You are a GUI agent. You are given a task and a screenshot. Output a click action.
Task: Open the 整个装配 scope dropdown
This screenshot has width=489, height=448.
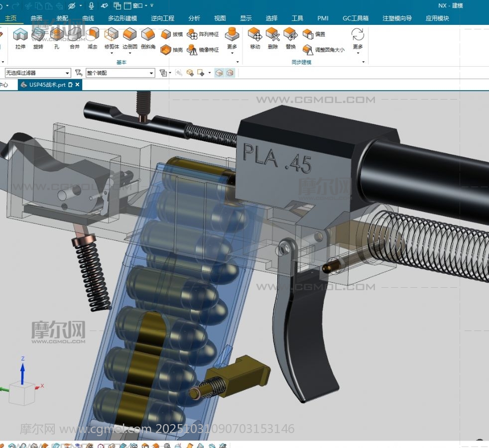[x=120, y=73]
